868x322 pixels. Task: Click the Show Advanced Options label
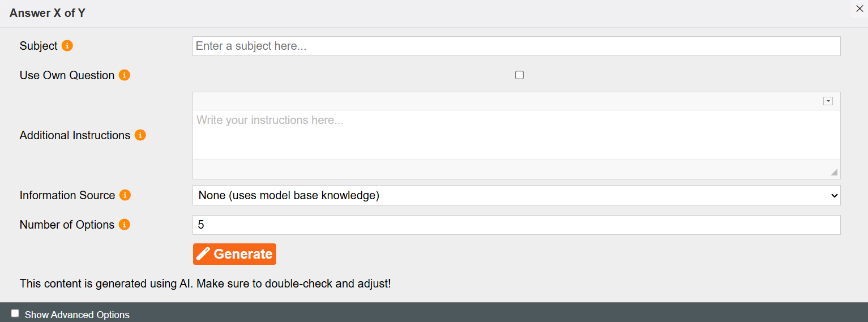click(77, 315)
